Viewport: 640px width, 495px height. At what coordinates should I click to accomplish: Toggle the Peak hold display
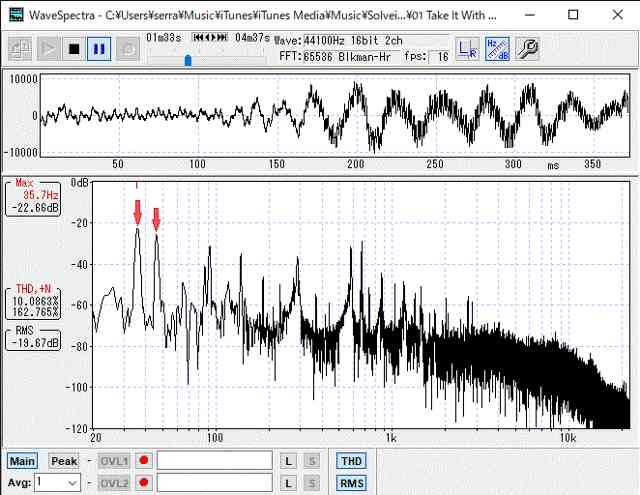[63, 461]
